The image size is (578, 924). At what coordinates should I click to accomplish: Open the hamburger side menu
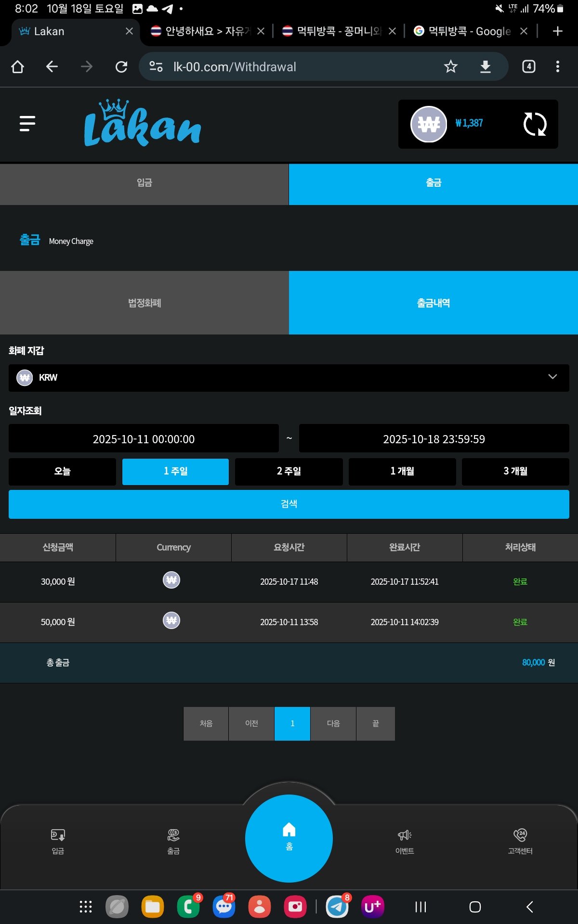27,124
